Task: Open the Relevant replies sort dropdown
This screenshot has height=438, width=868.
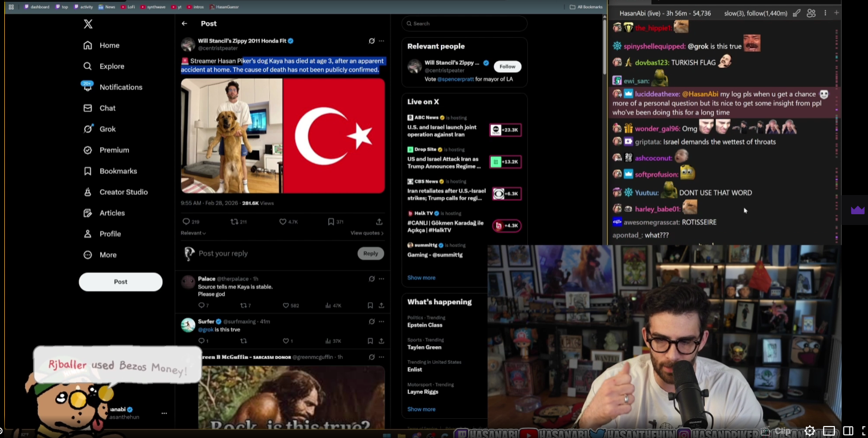Action: click(x=193, y=233)
